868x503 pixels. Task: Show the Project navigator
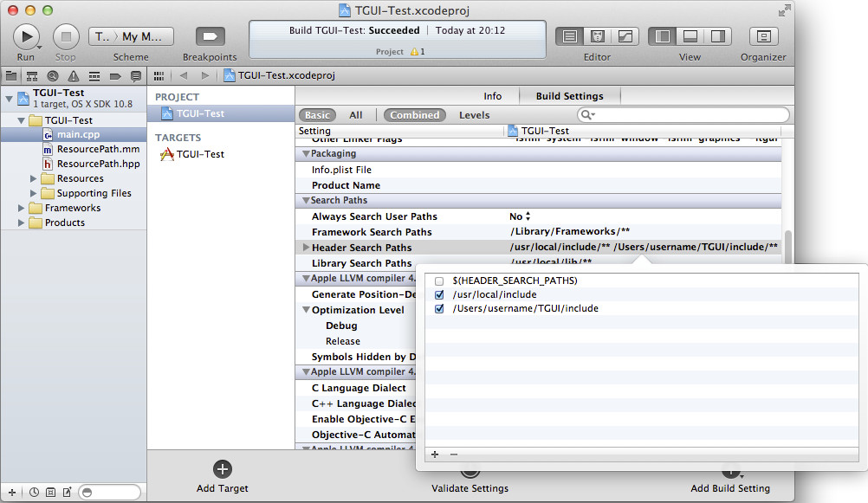[x=11, y=76]
